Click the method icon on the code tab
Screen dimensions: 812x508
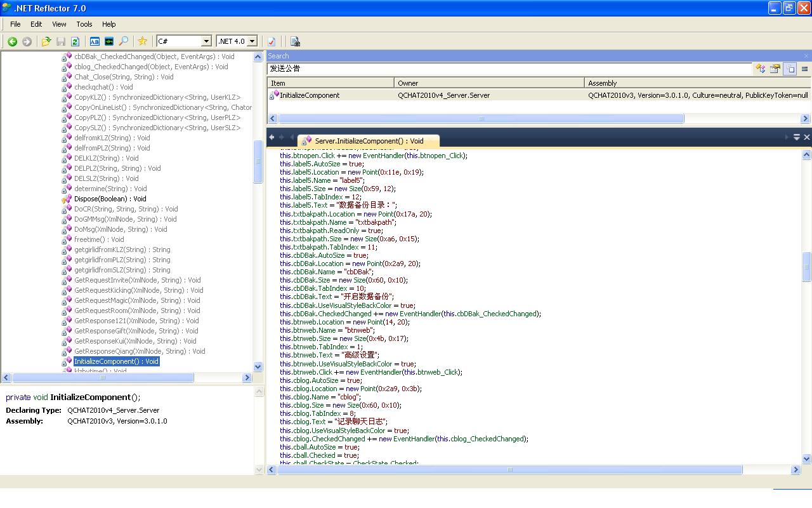308,141
